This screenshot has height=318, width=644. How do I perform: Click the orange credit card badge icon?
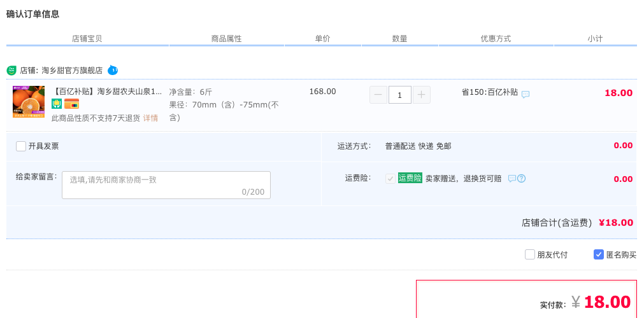[x=71, y=104]
